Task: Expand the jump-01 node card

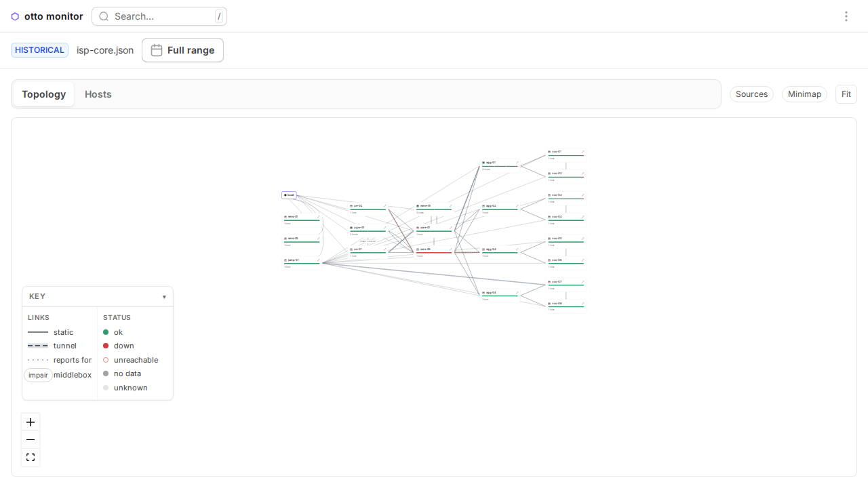Action: point(302,263)
